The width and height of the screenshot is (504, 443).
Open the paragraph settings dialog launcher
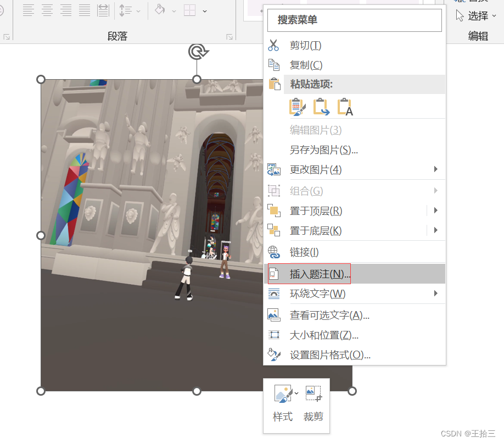click(x=229, y=37)
